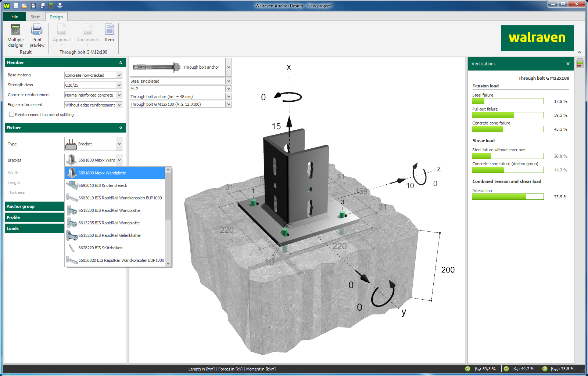Collapse the Fixture section
Screen dimensions: 588x376
tap(121, 128)
